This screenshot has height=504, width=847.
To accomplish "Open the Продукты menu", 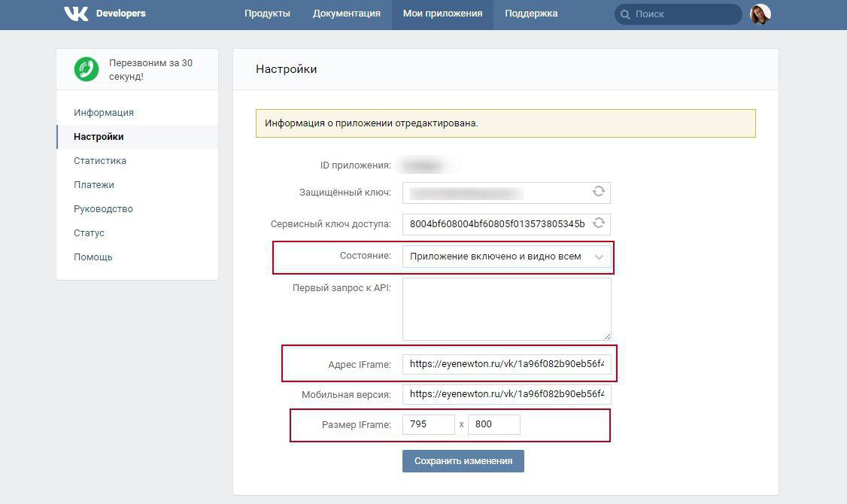I will (x=267, y=14).
